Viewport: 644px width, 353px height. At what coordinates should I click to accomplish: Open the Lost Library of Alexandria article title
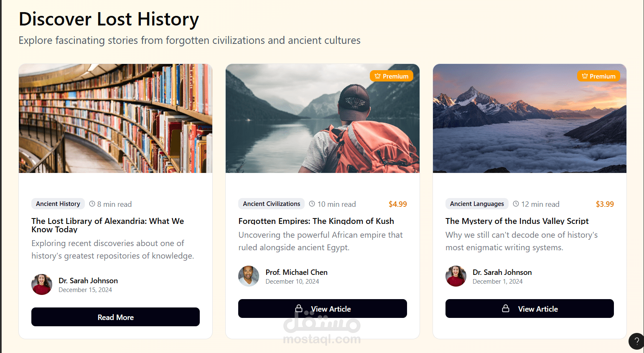point(107,225)
